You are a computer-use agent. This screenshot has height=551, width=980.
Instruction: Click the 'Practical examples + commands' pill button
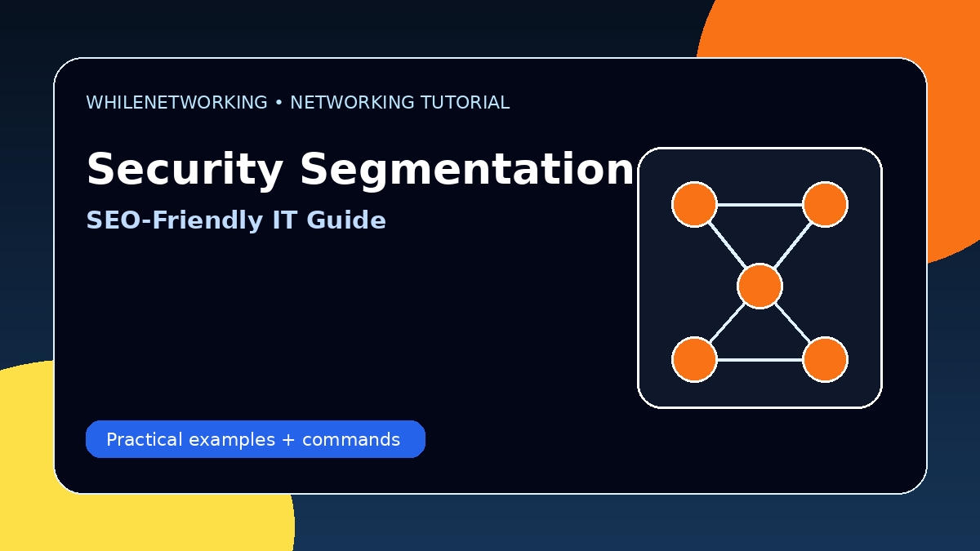pyautogui.click(x=256, y=439)
